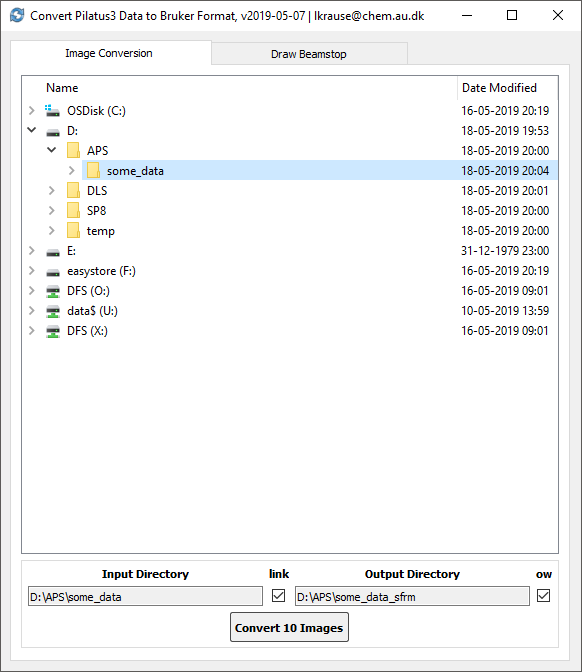Collapse the D: drive tree node
Screen dimensions: 582x672
(32, 130)
